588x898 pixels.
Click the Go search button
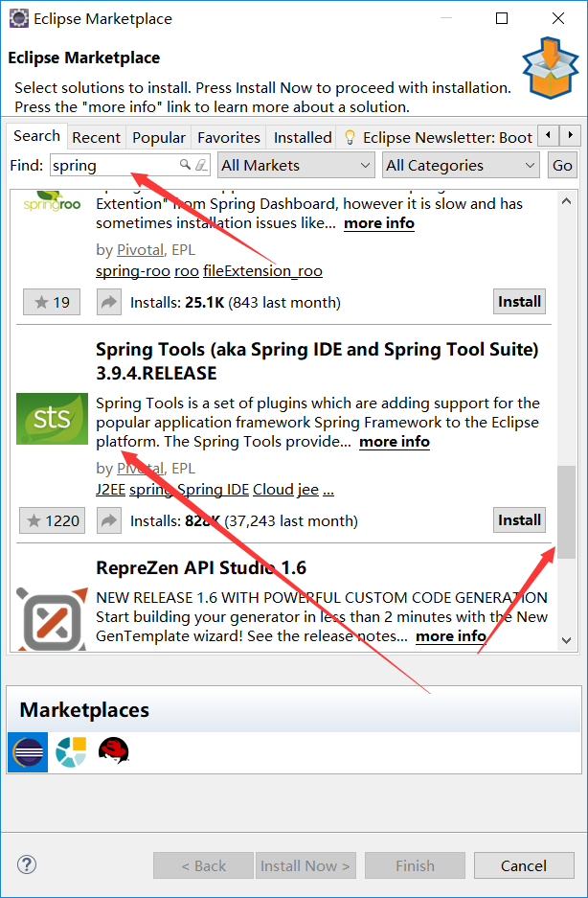(x=561, y=166)
